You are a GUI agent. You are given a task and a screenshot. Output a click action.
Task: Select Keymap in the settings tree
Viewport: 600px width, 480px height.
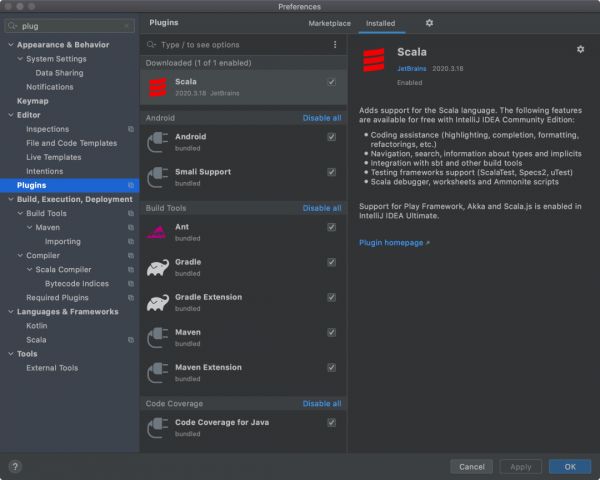32,101
